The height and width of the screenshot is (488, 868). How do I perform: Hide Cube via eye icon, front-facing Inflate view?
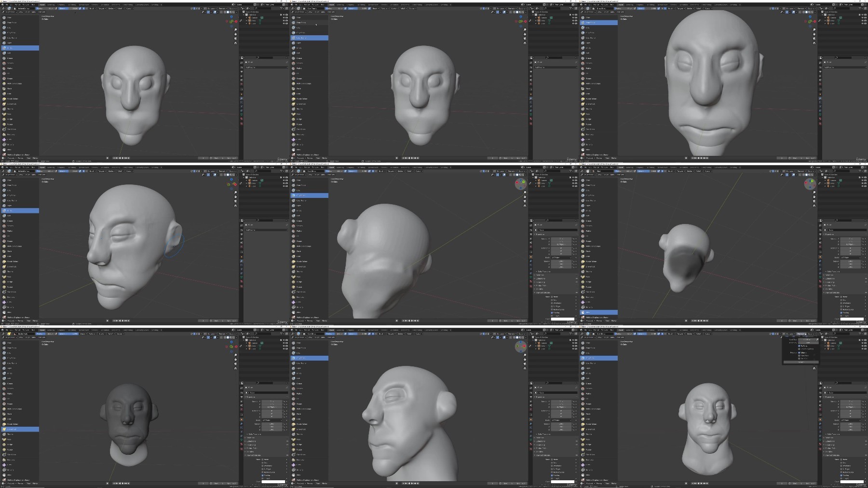click(x=284, y=21)
